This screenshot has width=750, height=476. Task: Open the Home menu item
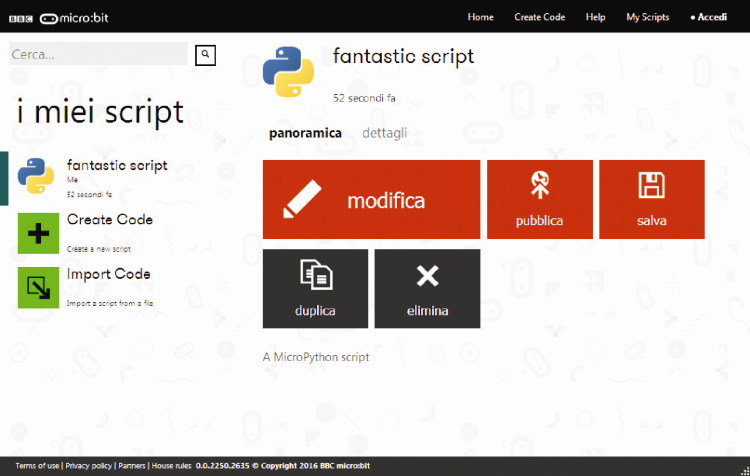(480, 17)
